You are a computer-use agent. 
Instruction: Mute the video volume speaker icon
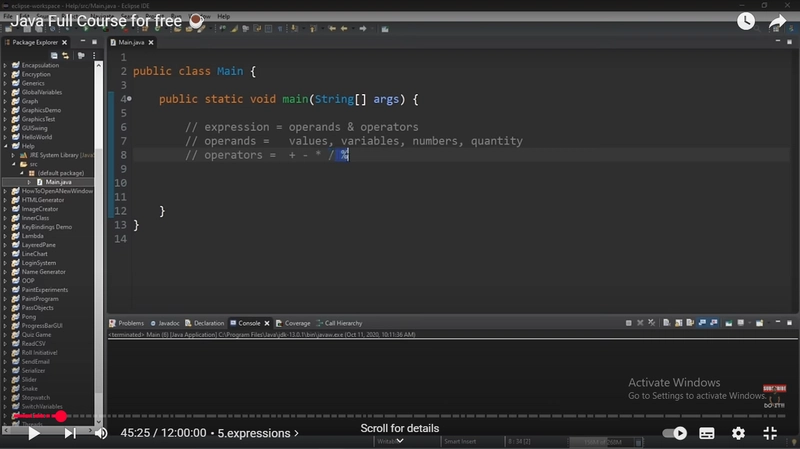pyautogui.click(x=101, y=433)
